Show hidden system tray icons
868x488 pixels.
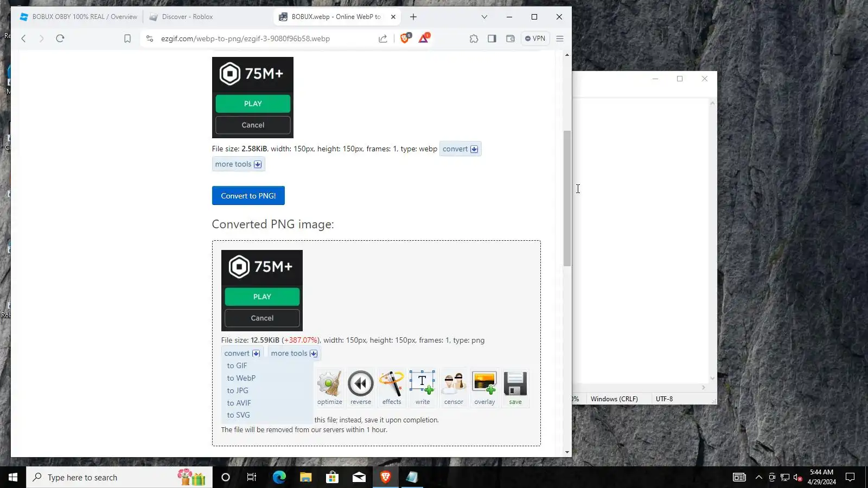click(759, 477)
